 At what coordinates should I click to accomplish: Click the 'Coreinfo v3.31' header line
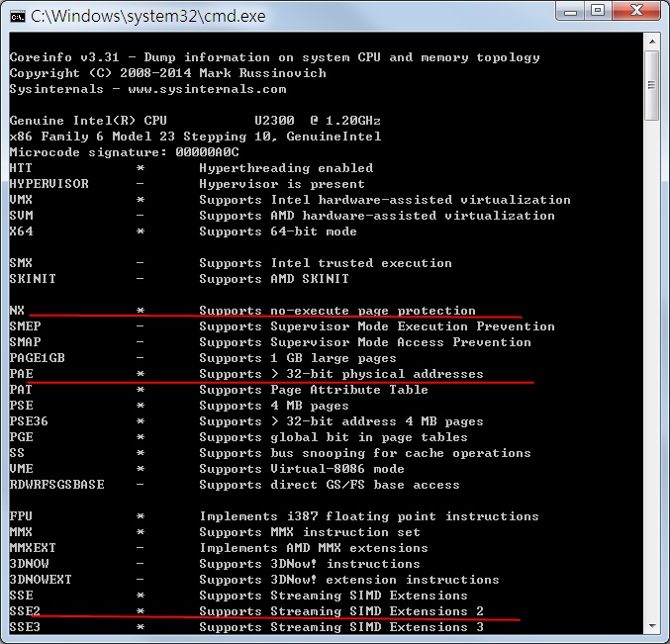pos(274,57)
